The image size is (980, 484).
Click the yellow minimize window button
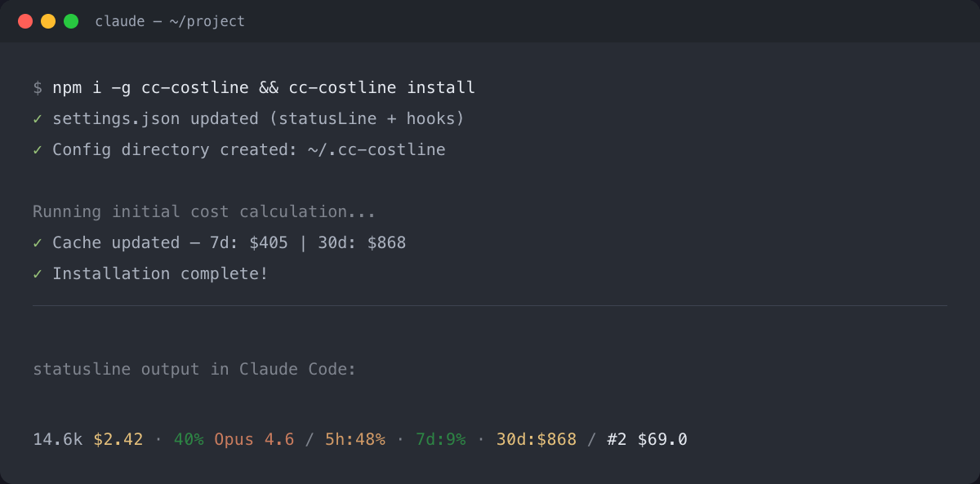48,21
